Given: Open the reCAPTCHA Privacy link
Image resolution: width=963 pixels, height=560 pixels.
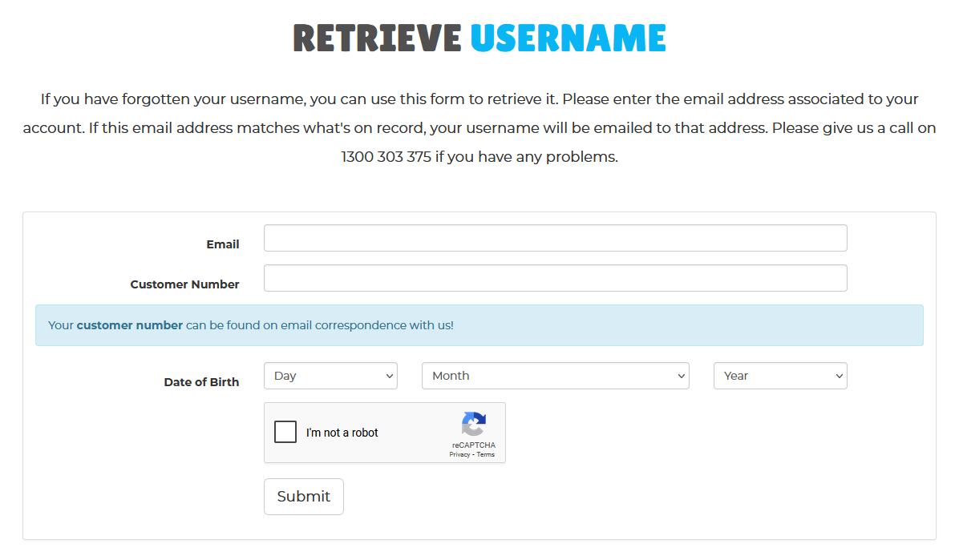Looking at the screenshot, I should pos(459,455).
